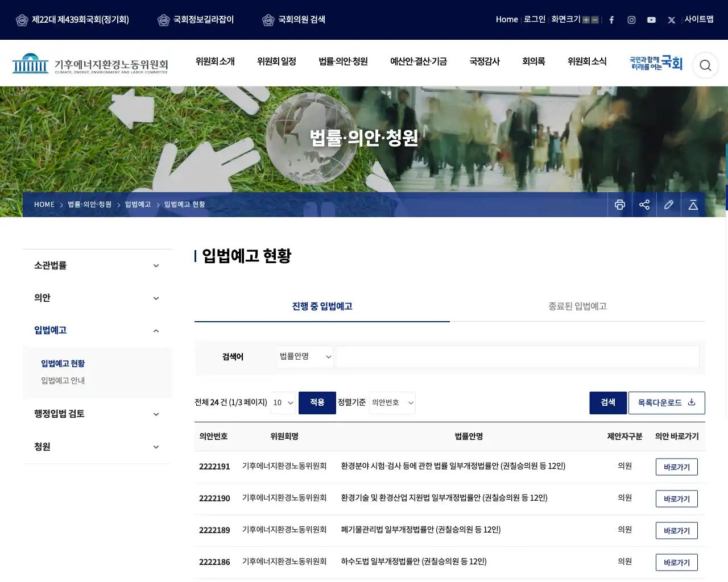The image size is (728, 582).
Task: Click HOME in the breadcrumb
Action: click(x=44, y=205)
